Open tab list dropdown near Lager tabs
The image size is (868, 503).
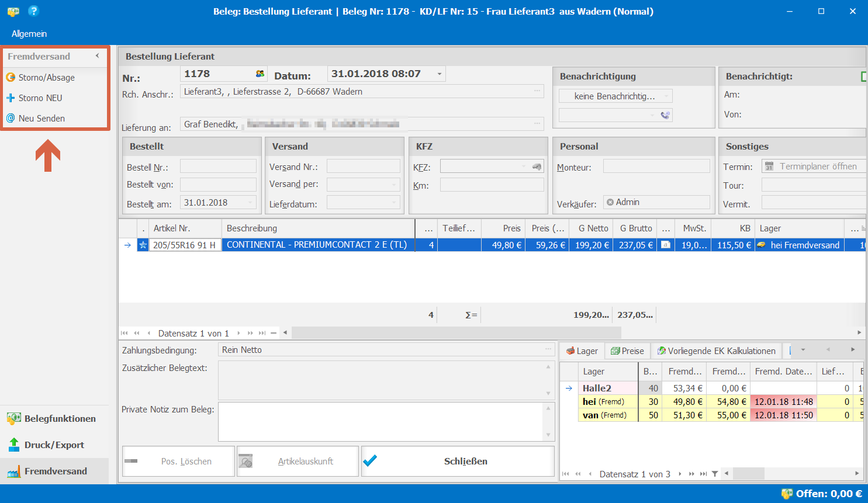803,350
